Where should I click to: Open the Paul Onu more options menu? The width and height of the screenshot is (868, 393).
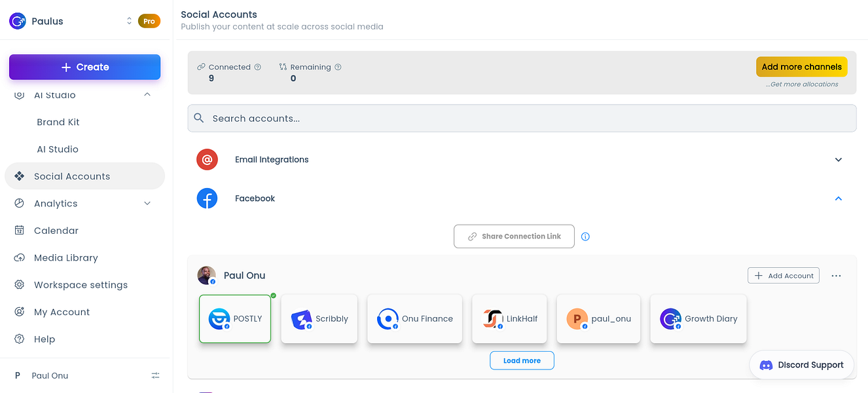(x=836, y=276)
